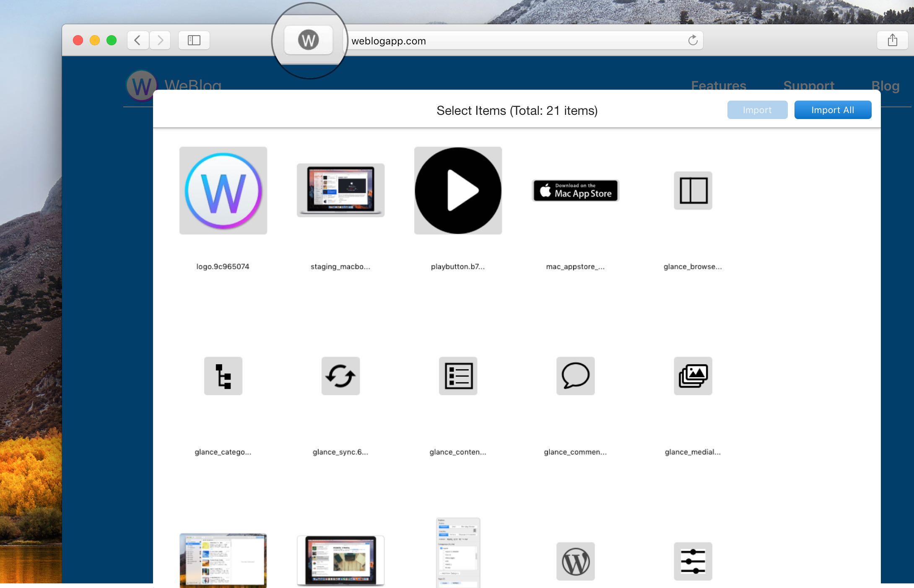
Task: Reload the weblogapp.com page
Action: pos(693,40)
